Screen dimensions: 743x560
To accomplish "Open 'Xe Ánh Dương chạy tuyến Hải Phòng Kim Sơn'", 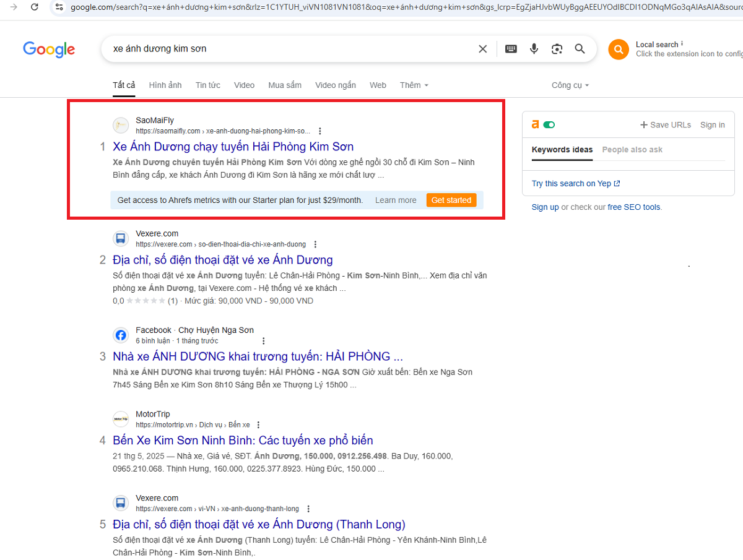I will tap(233, 147).
